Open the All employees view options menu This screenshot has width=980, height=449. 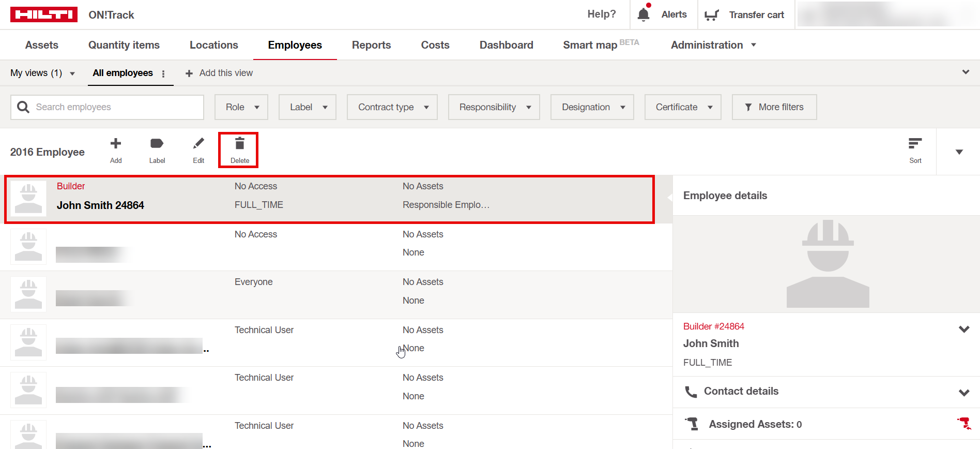(163, 73)
